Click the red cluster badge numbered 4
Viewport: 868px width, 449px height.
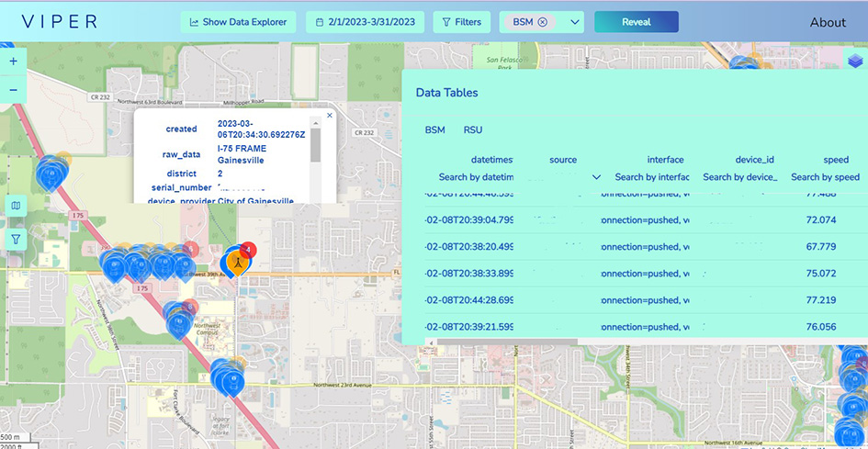pyautogui.click(x=248, y=250)
